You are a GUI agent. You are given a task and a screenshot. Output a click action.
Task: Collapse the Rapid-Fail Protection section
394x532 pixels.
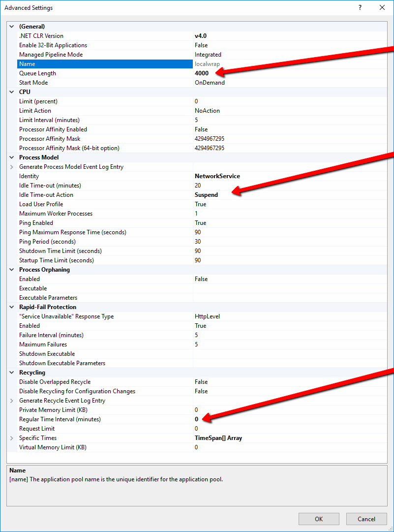pos(12,307)
